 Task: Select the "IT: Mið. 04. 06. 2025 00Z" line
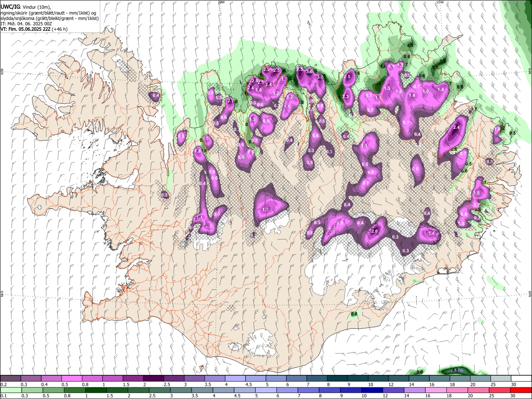(x=26, y=24)
